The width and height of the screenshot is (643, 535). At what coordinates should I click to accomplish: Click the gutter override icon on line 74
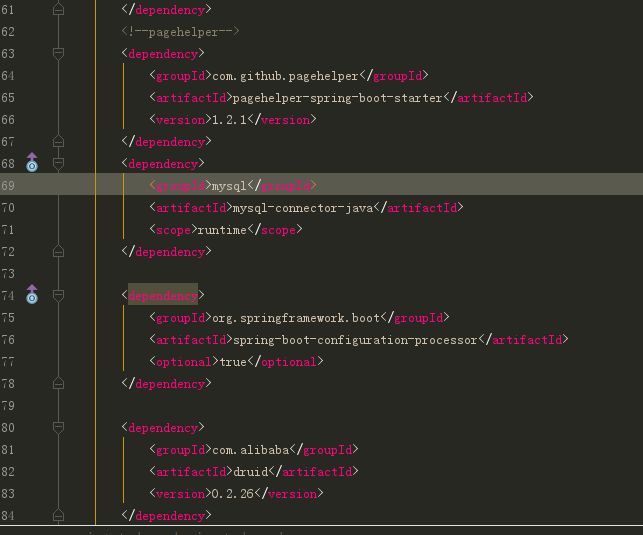32,294
